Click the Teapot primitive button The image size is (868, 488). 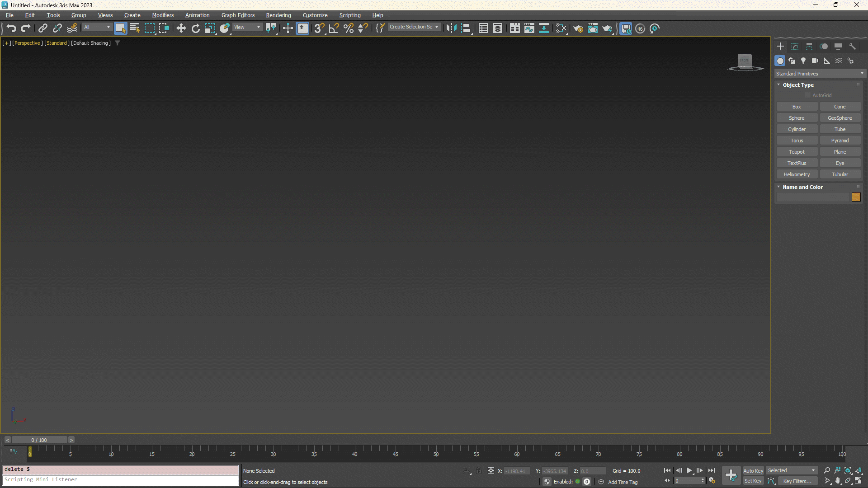click(x=797, y=152)
